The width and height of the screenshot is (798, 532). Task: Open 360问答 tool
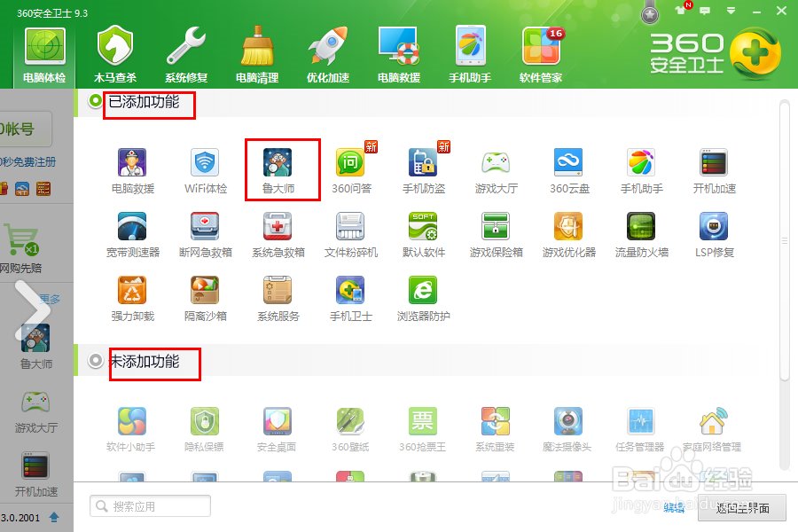tap(351, 171)
